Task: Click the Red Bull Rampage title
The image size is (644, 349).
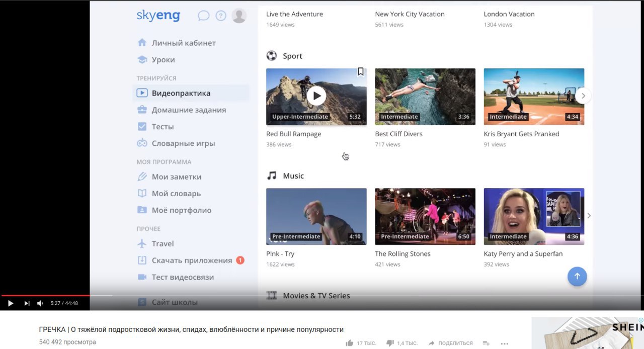Action: 293,134
